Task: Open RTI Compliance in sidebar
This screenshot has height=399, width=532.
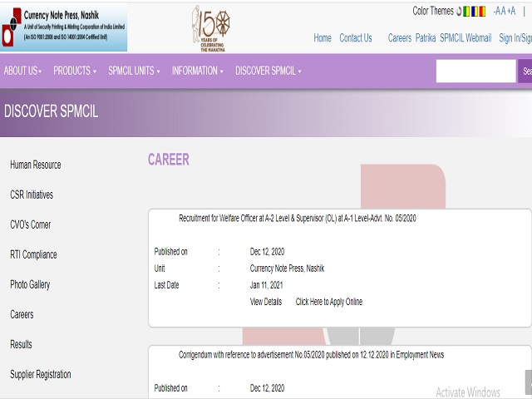Action: point(33,255)
